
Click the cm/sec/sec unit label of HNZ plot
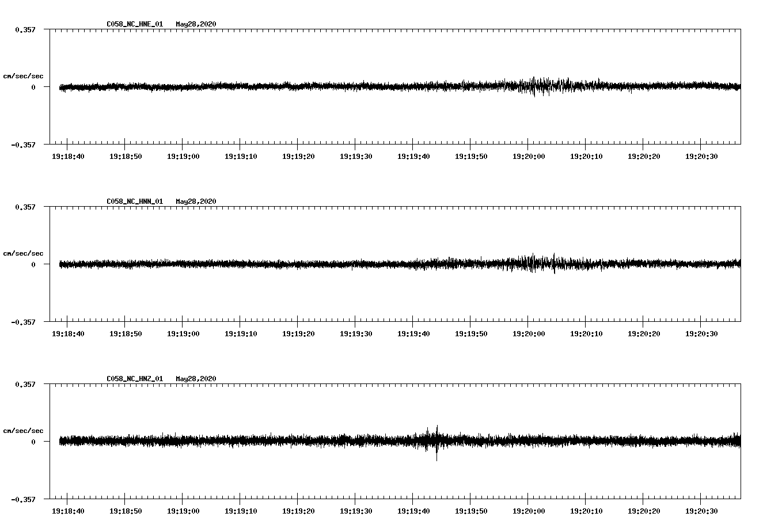pos(23,431)
